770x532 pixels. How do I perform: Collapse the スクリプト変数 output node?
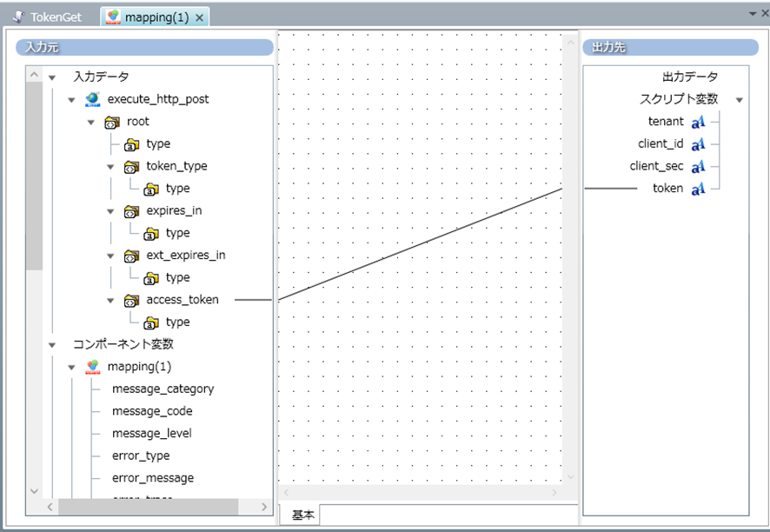[740, 100]
